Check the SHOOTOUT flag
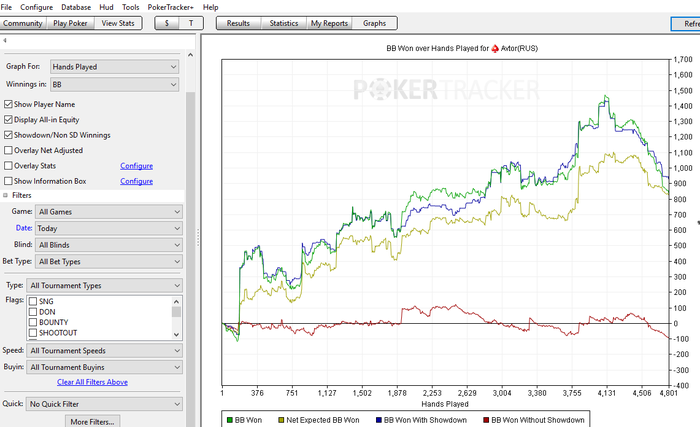700x427 pixels. point(33,333)
